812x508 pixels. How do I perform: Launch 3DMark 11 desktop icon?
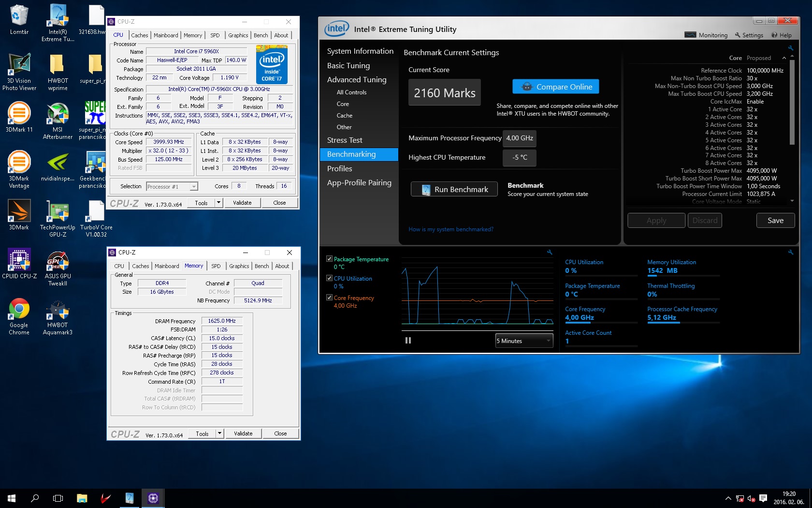[19, 117]
